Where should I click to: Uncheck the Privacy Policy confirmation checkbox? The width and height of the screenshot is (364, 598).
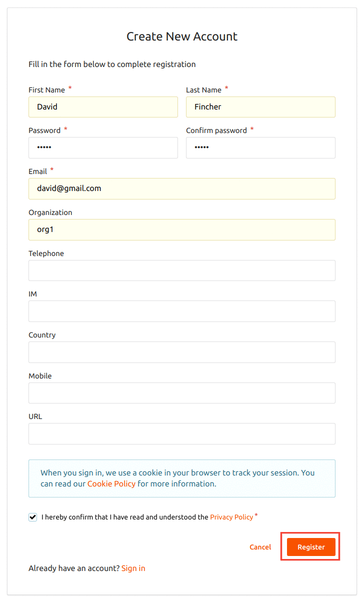pos(33,517)
